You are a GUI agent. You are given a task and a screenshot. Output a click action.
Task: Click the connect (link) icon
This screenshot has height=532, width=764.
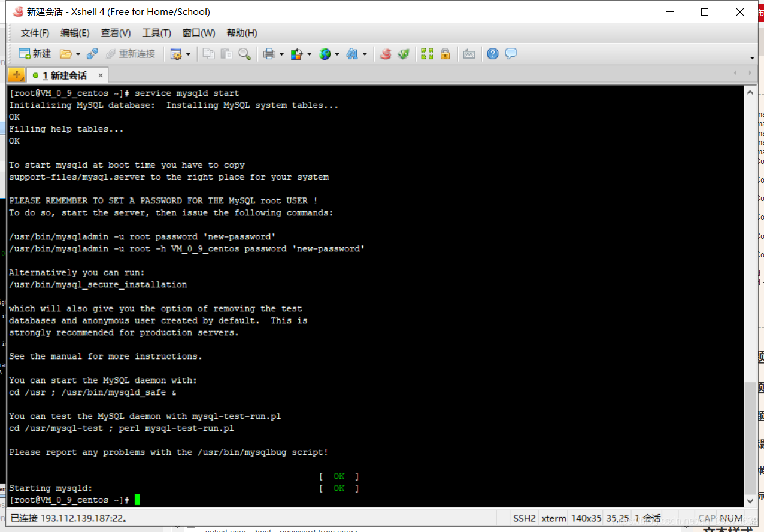click(x=92, y=54)
